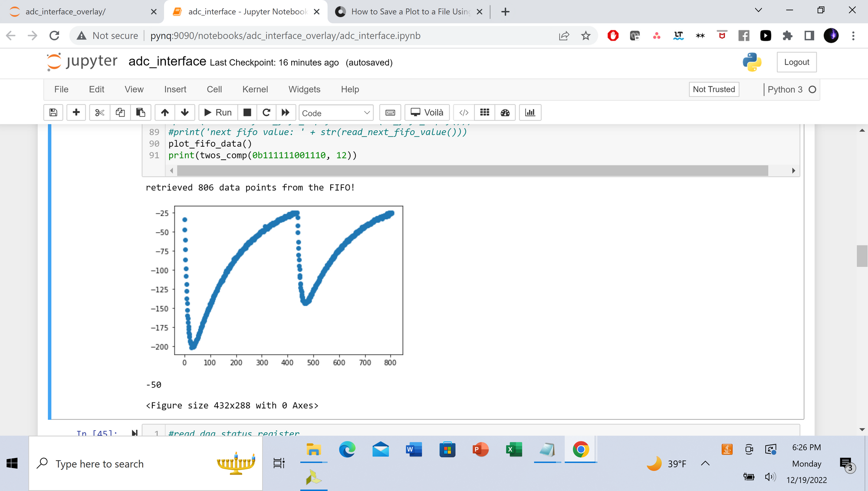Screen dimensions: 868x491
Task: Click the paste cells icon
Action: pyautogui.click(x=140, y=112)
